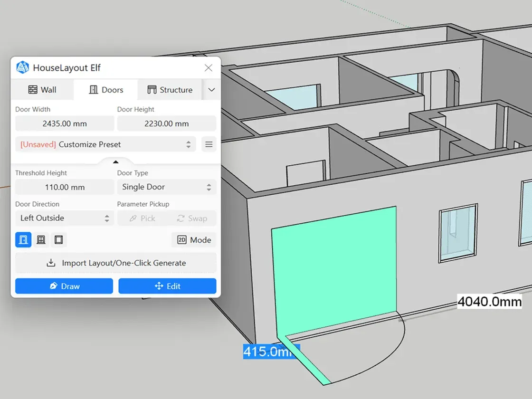Open the Door Type dropdown
The height and width of the screenshot is (399, 532).
[166, 187]
